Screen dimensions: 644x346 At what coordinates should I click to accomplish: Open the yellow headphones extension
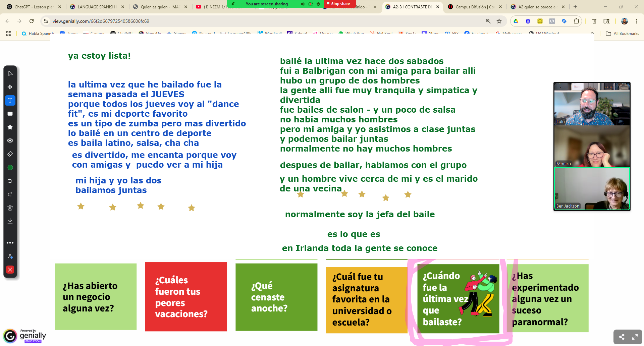(540, 21)
